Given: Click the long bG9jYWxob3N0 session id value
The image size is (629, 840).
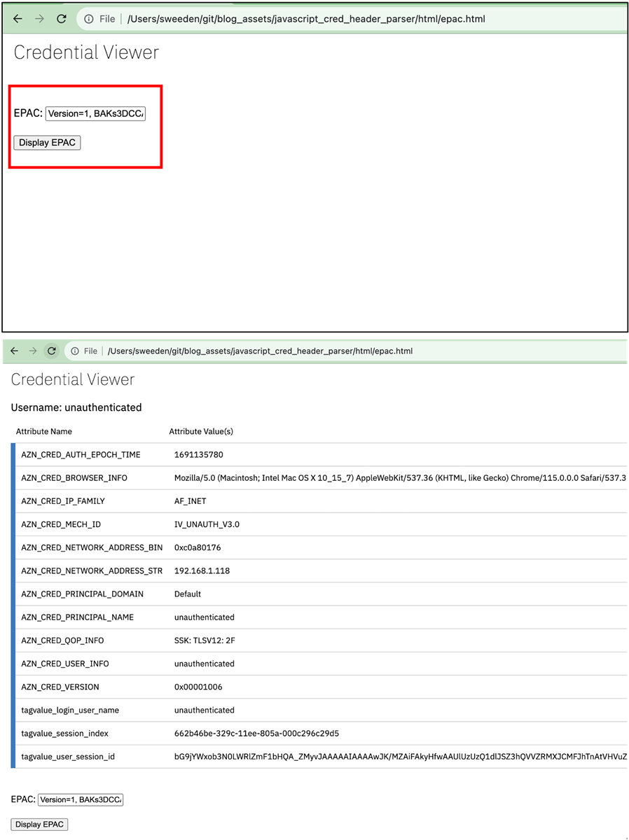Looking at the screenshot, I should tap(400, 756).
